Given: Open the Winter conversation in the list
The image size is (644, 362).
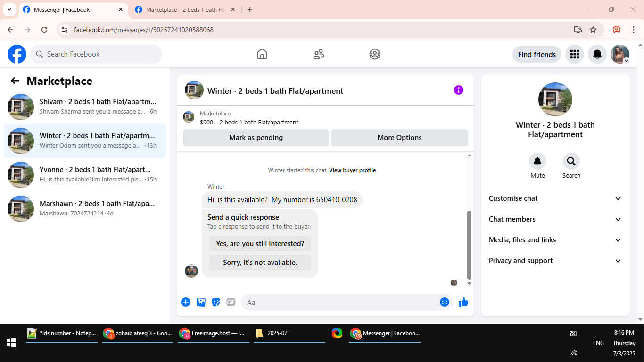Looking at the screenshot, I should tap(85, 141).
